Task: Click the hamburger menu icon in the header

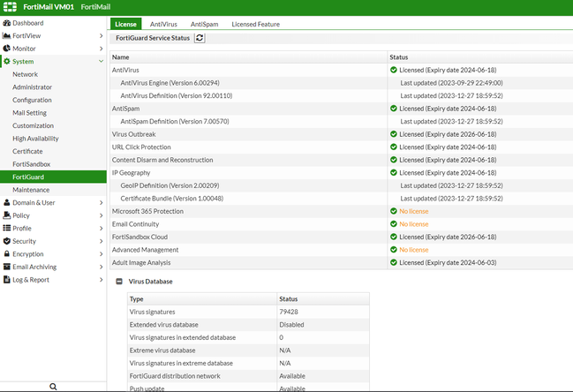Action: [x=9, y=7]
